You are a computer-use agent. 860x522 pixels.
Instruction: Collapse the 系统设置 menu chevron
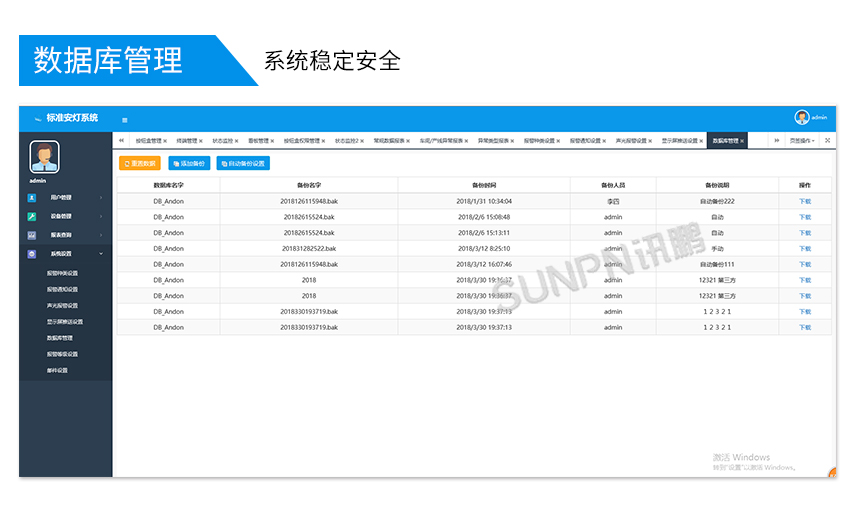[x=101, y=254]
